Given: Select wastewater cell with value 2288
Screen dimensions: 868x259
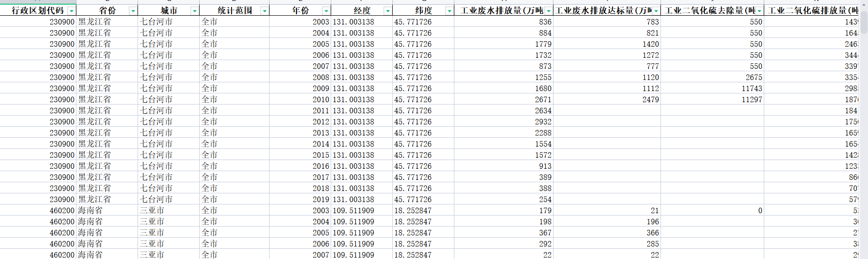Looking at the screenshot, I should (x=503, y=133).
